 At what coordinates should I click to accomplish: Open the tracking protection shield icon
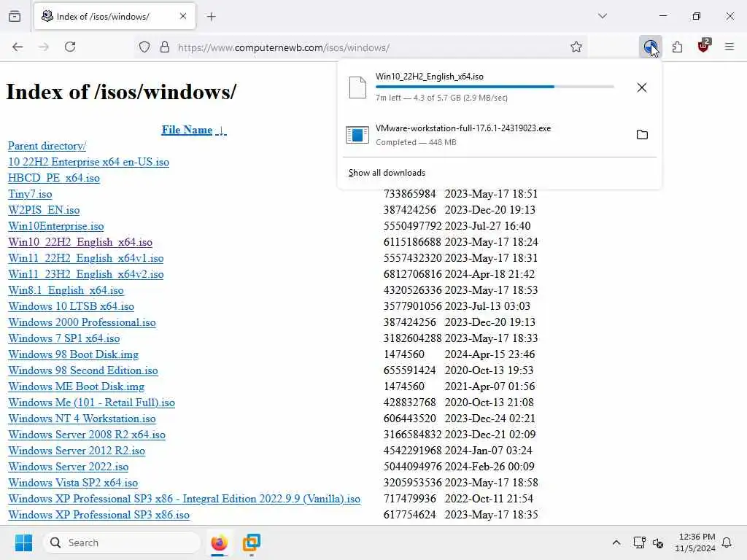(144, 47)
